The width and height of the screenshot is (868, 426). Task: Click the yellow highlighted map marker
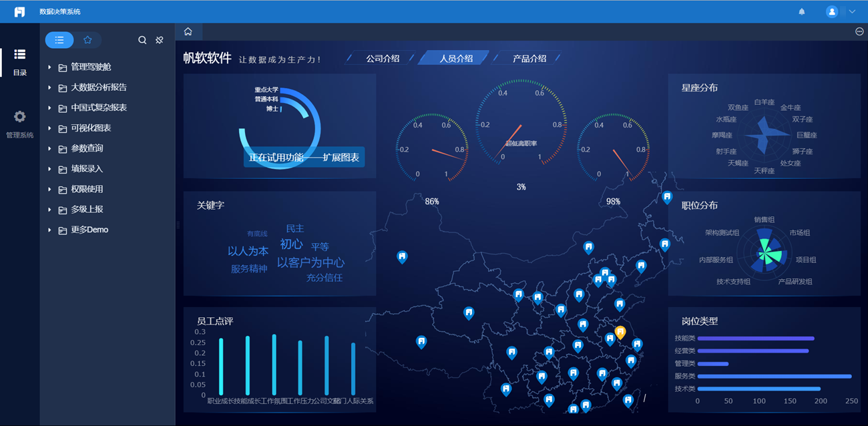[620, 333]
